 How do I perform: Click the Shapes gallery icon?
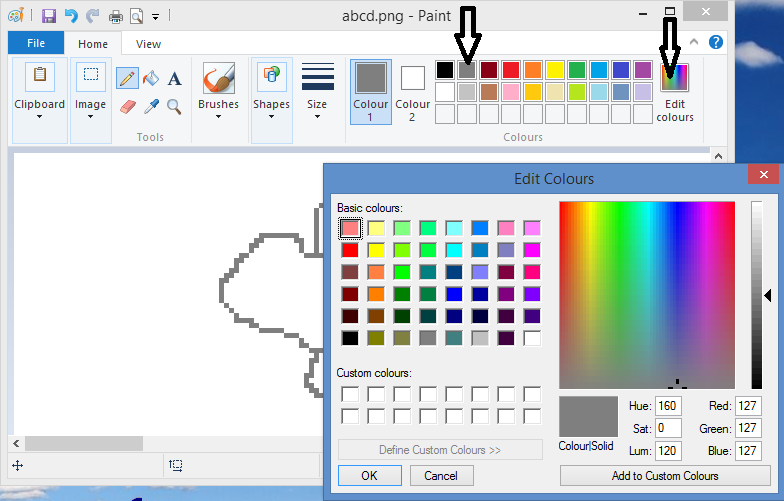coord(272,76)
